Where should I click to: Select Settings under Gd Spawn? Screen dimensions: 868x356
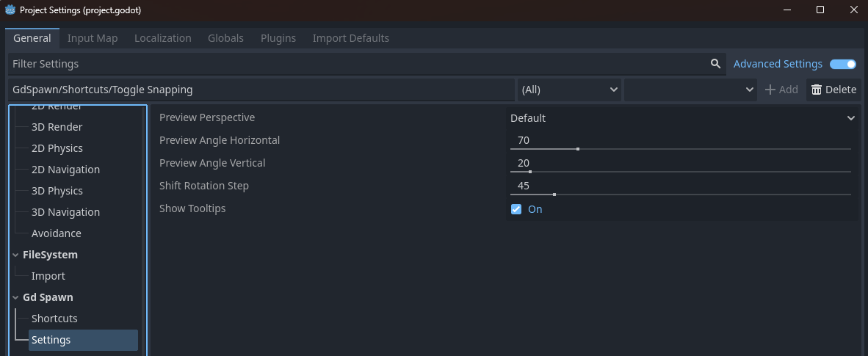coord(83,340)
